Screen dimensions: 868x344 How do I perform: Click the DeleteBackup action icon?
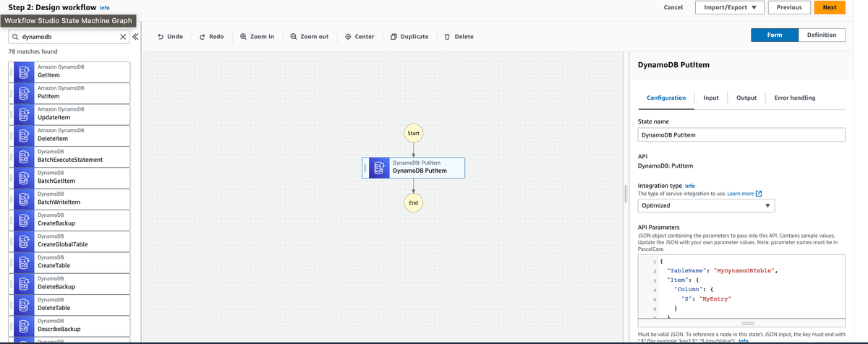23,284
